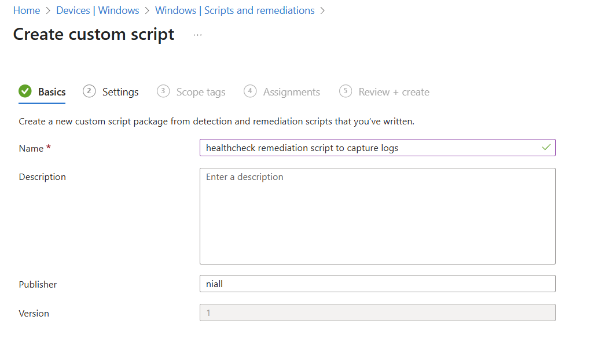This screenshot has width=595, height=364.
Task: Return to Windows | Scripts and remediations
Action: [234, 10]
